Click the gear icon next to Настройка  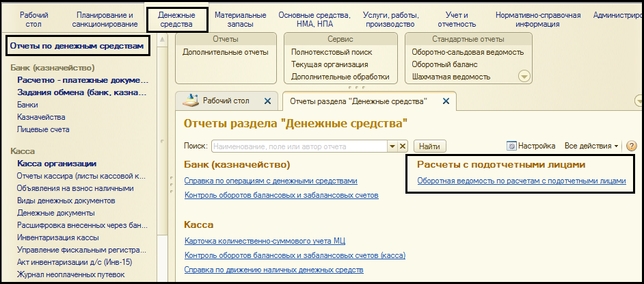[511, 146]
